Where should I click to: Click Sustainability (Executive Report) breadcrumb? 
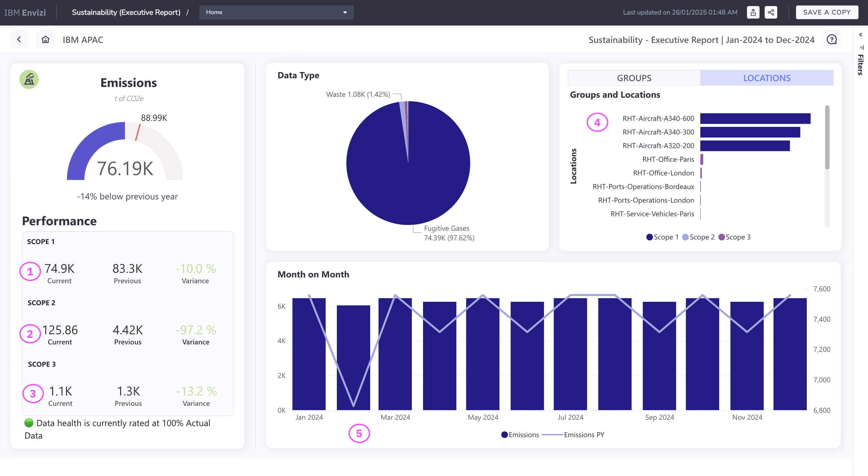pos(126,12)
